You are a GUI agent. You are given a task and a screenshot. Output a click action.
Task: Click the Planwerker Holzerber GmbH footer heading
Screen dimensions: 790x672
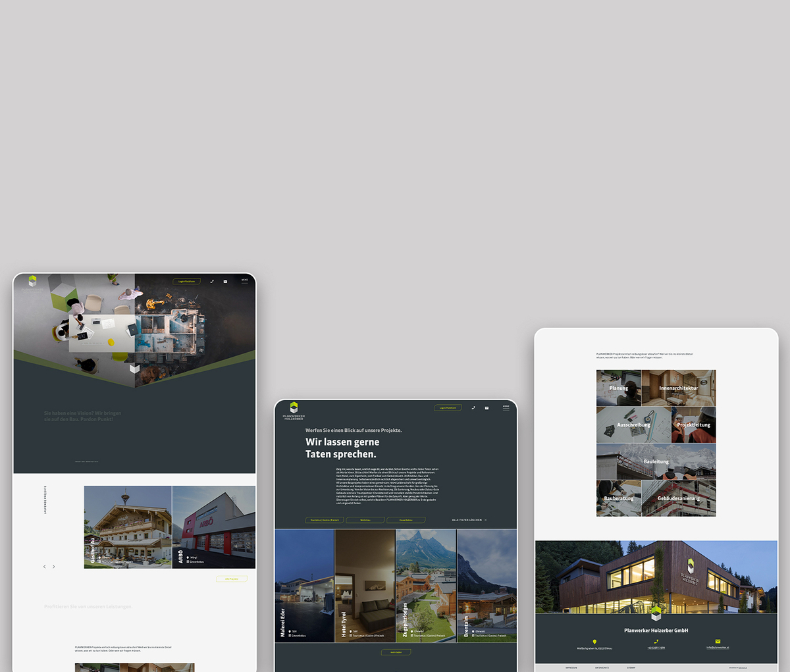coord(656,631)
